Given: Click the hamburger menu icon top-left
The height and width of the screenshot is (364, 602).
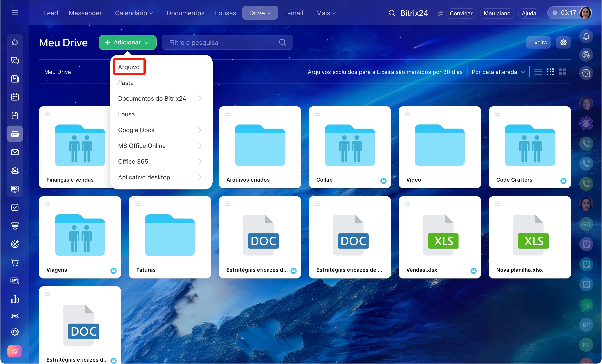Looking at the screenshot, I should [15, 13].
